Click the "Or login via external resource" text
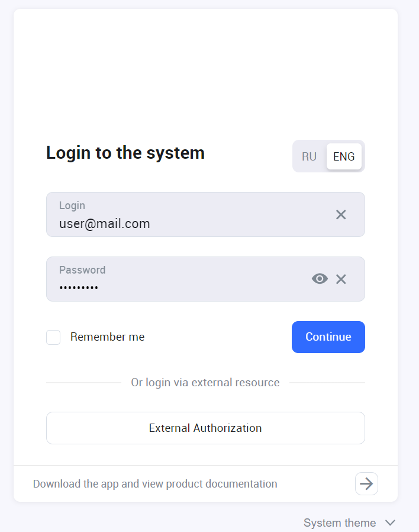 [x=205, y=383]
